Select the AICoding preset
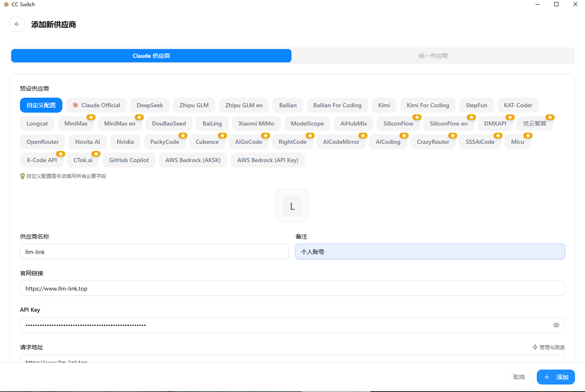The width and height of the screenshot is (585, 392). [x=388, y=142]
